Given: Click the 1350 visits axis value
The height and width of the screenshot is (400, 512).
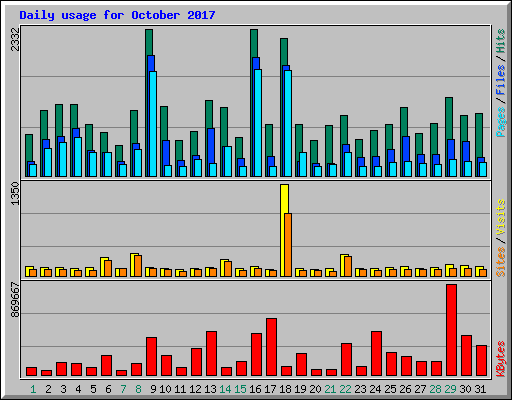Looking at the screenshot, I should click(x=15, y=194).
